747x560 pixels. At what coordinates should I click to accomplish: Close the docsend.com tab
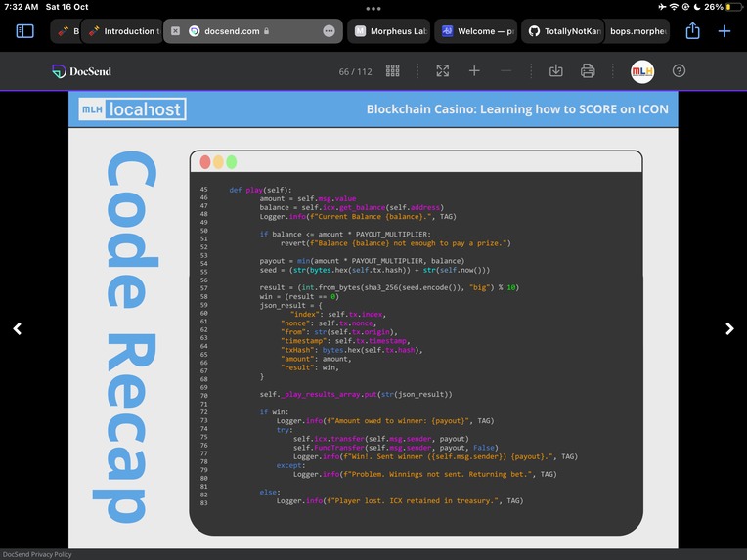coord(175,31)
